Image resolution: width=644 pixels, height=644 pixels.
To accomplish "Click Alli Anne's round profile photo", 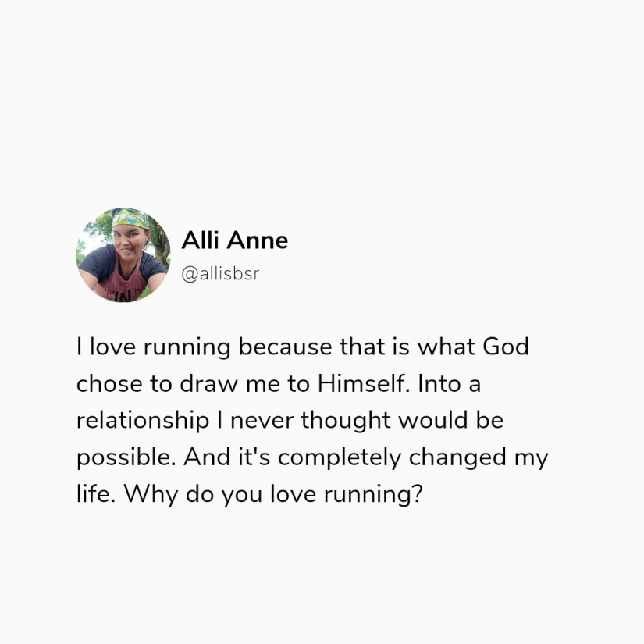I will click(123, 256).
